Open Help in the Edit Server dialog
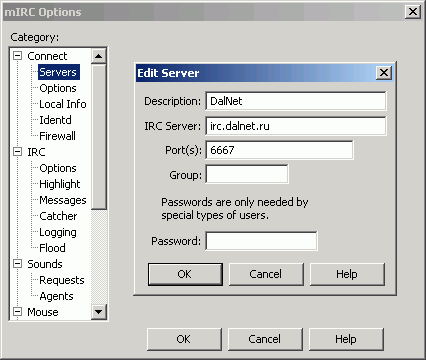426x360 pixels. (x=347, y=274)
